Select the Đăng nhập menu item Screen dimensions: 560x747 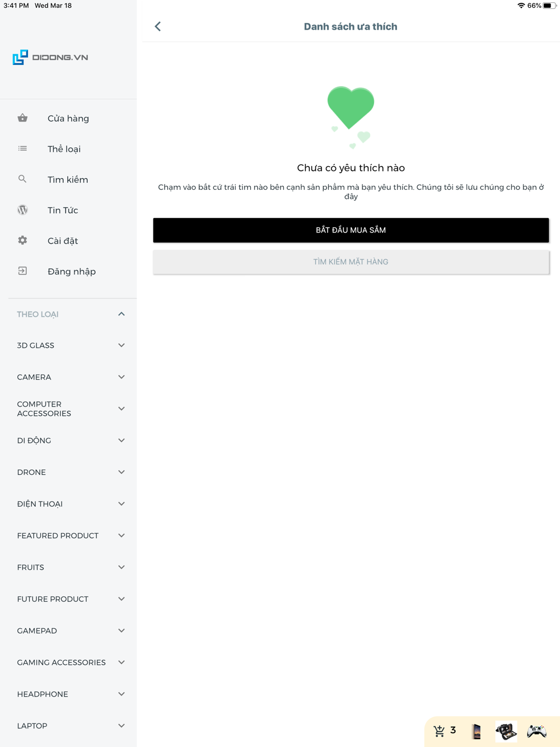tap(72, 272)
